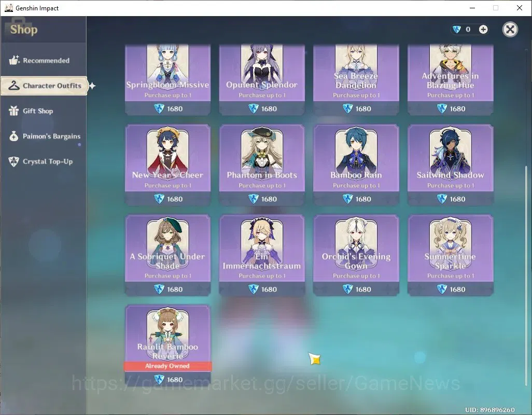Open the Gift Shop tab
Image resolution: width=532 pixels, height=415 pixels.
click(x=44, y=111)
